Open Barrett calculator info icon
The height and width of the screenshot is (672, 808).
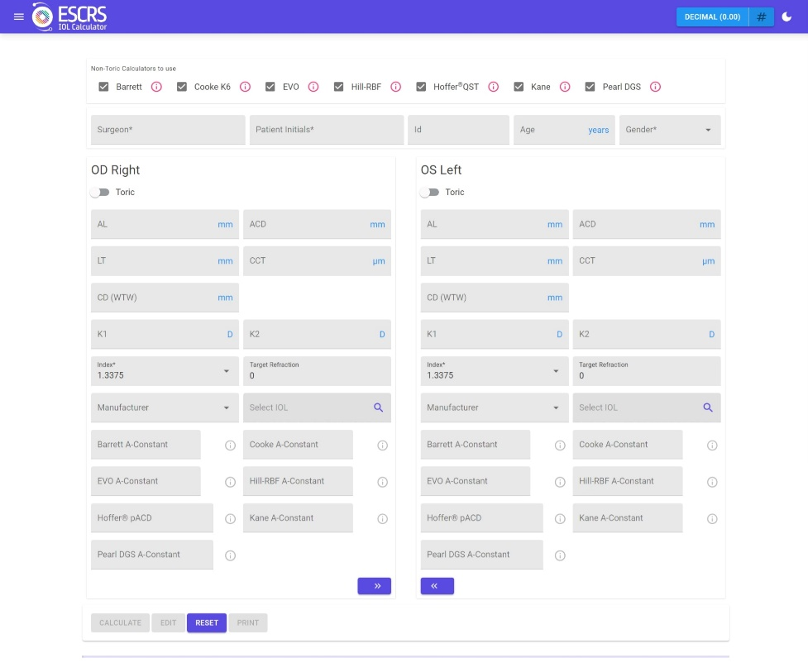[156, 87]
